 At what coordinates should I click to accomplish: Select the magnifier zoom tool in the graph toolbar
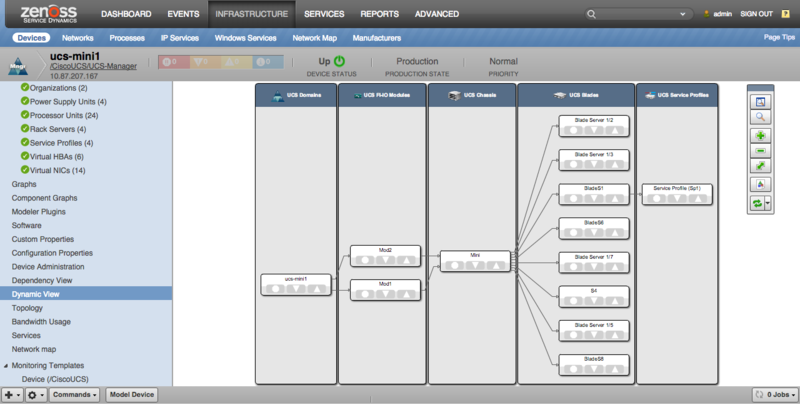[760, 117]
